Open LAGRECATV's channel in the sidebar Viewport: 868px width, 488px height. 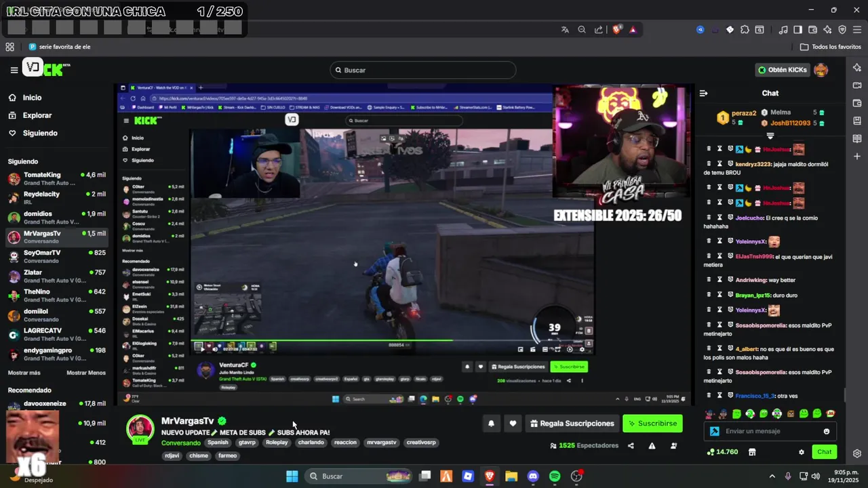click(57, 334)
